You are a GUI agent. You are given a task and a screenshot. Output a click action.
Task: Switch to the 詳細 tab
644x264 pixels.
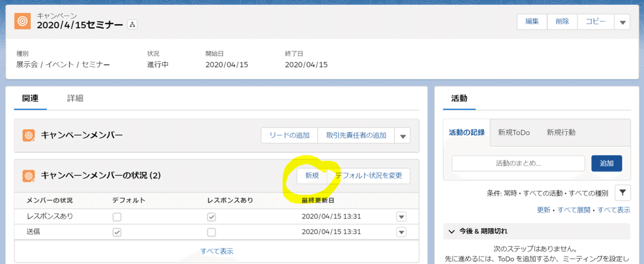pyautogui.click(x=75, y=98)
